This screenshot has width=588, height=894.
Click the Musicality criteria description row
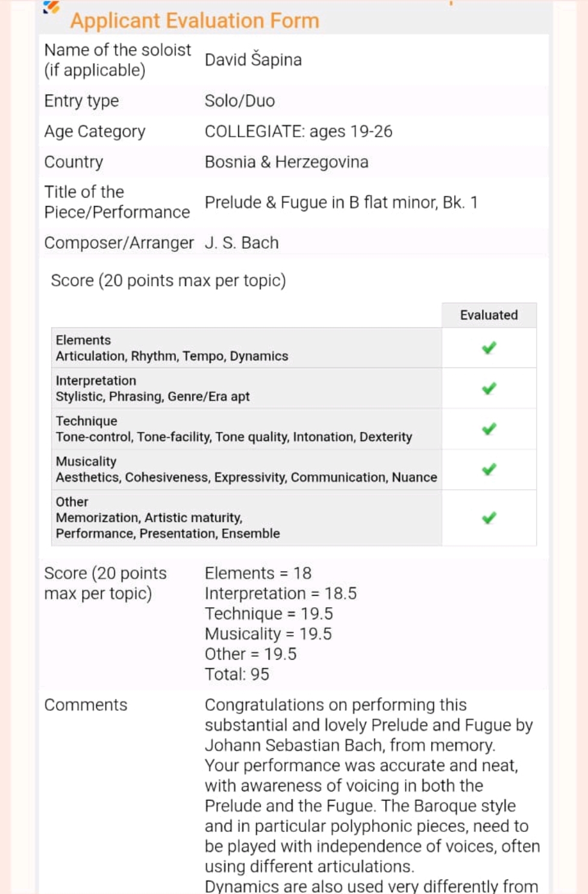tap(246, 469)
